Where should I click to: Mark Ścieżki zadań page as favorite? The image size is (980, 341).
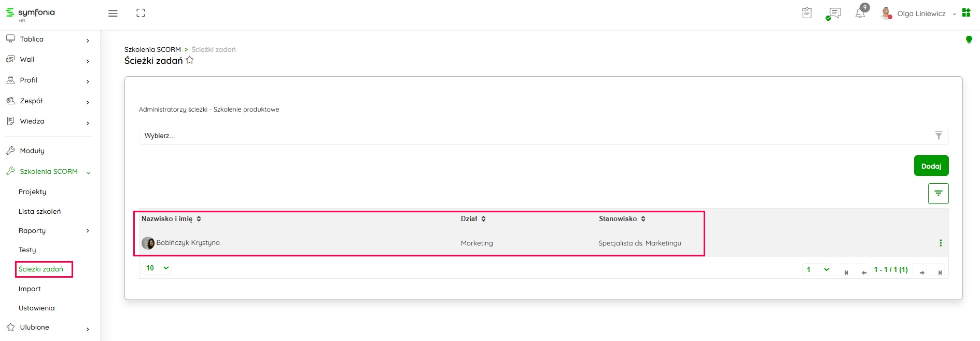coord(190,60)
